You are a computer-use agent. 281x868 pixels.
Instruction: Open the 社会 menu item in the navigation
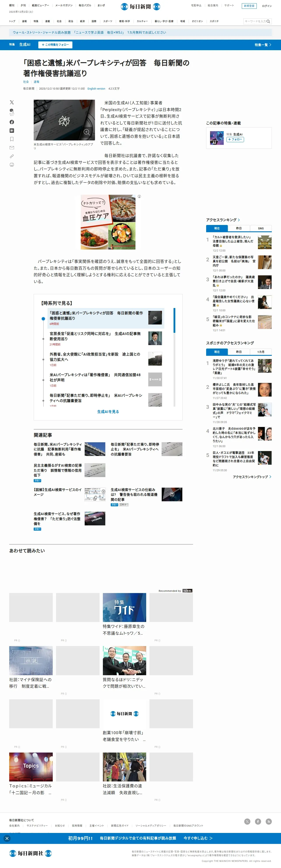pos(59,21)
